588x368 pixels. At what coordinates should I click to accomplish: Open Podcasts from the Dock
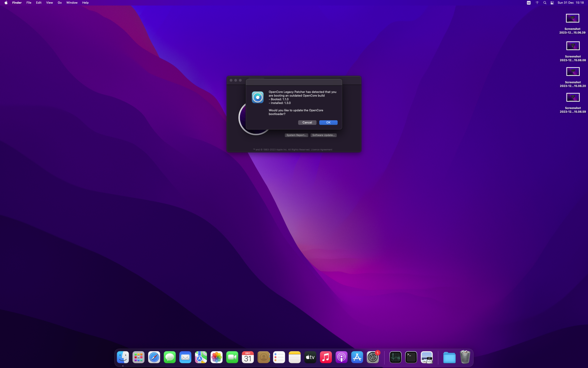pos(341,357)
